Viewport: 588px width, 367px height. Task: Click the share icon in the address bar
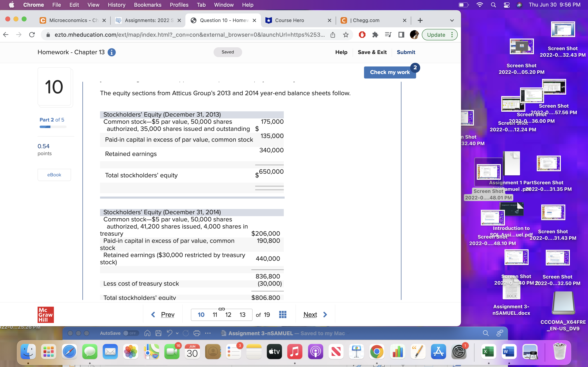point(333,35)
